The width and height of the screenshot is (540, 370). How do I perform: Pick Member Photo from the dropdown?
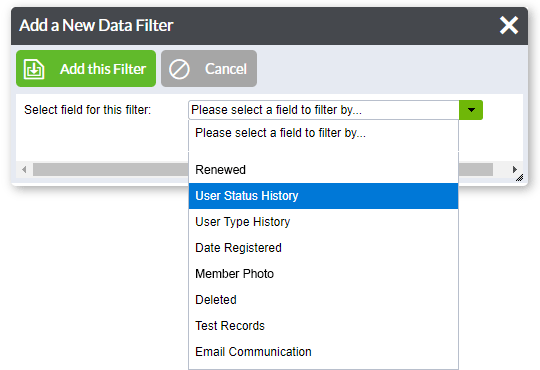[x=323, y=274]
